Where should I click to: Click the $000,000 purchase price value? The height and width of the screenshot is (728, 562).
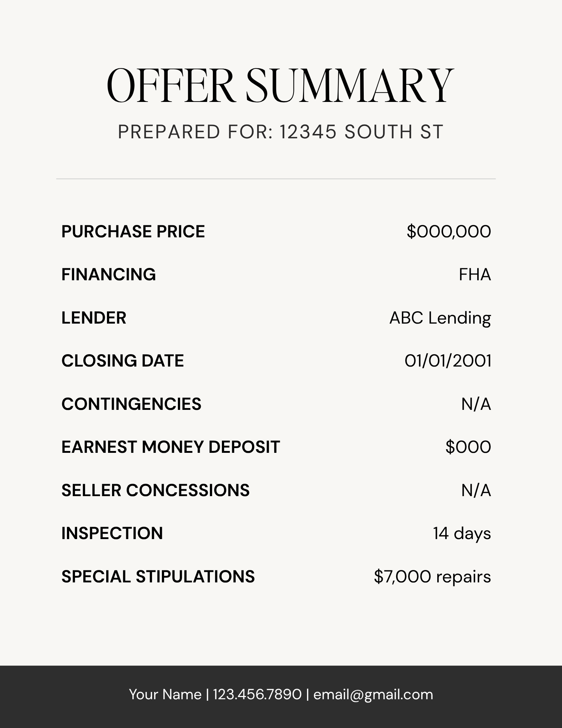pos(449,232)
